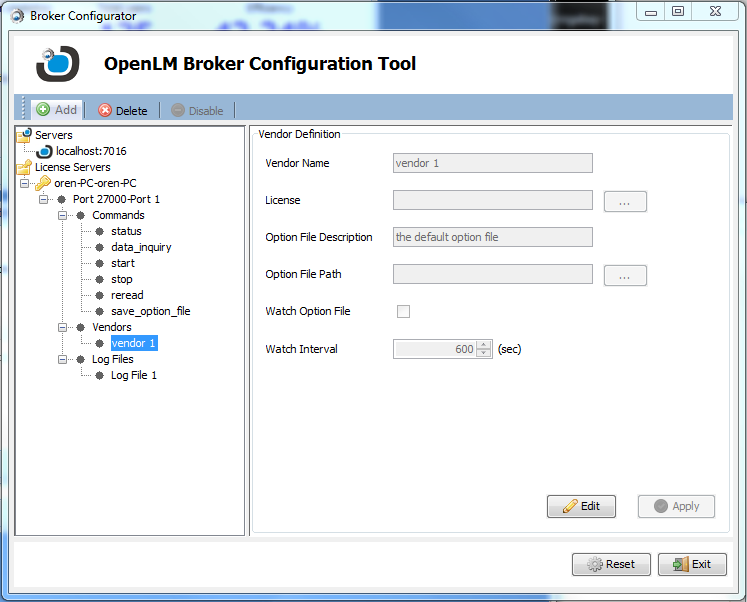The image size is (747, 602).
Task: Toggle the Watch Option File checkbox
Action: click(x=404, y=311)
